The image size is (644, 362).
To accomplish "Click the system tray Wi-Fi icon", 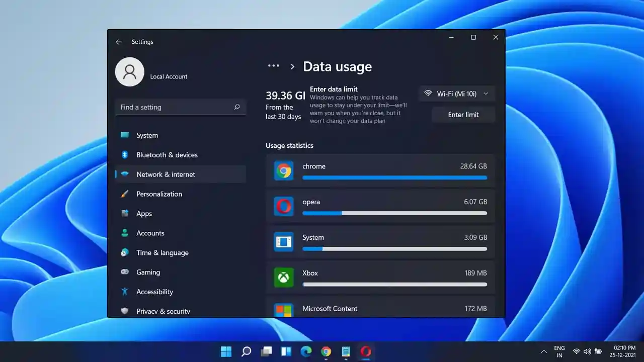I will pyautogui.click(x=577, y=351).
